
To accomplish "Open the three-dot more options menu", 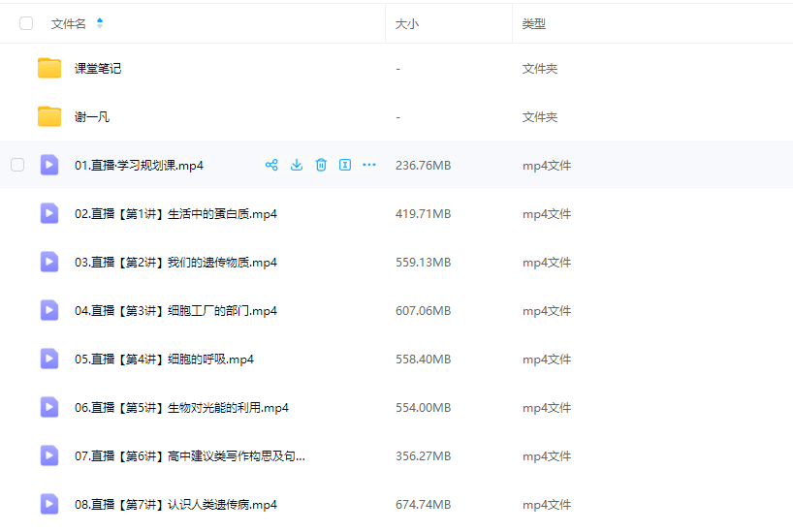I will coord(369,165).
